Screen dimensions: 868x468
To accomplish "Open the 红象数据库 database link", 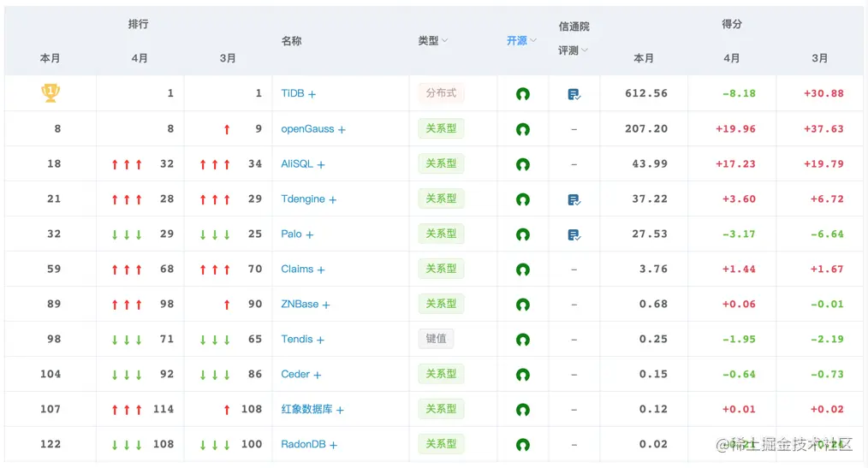I will tap(306, 409).
